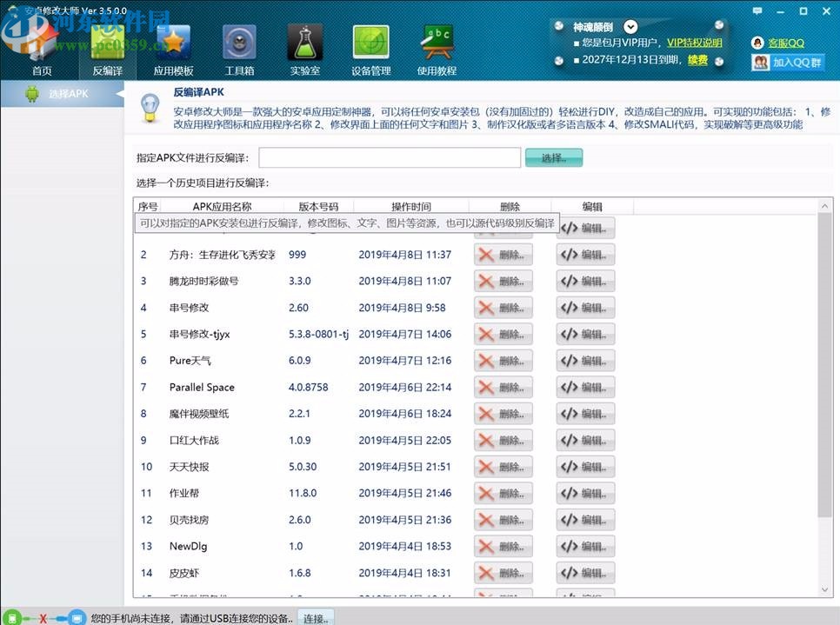840x625 pixels.
Task: Click the 续费 renewal link
Action: point(697,61)
